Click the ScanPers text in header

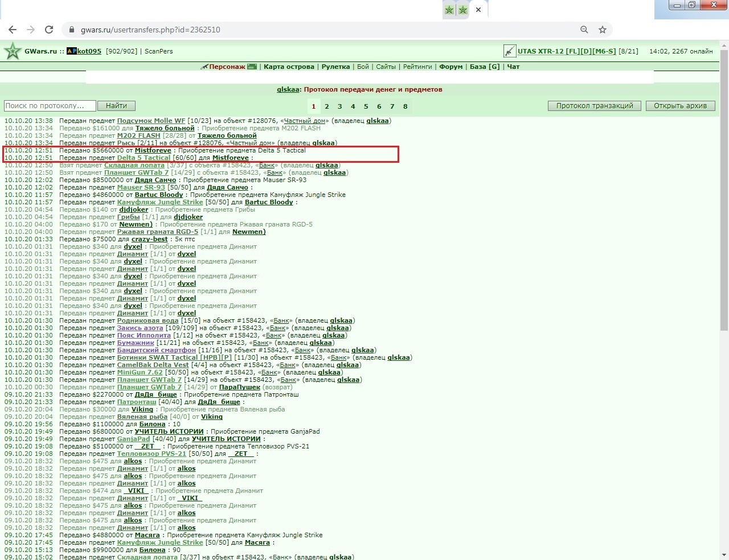pyautogui.click(x=158, y=51)
